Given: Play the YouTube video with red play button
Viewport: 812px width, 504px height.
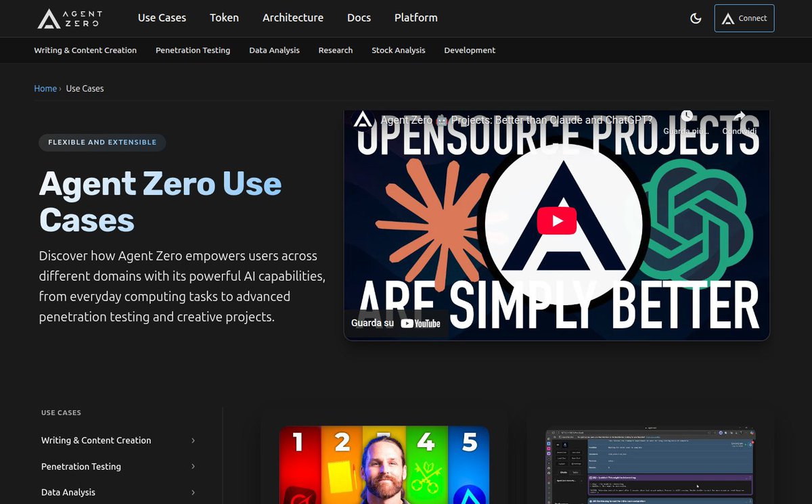Looking at the screenshot, I should pyautogui.click(x=557, y=221).
